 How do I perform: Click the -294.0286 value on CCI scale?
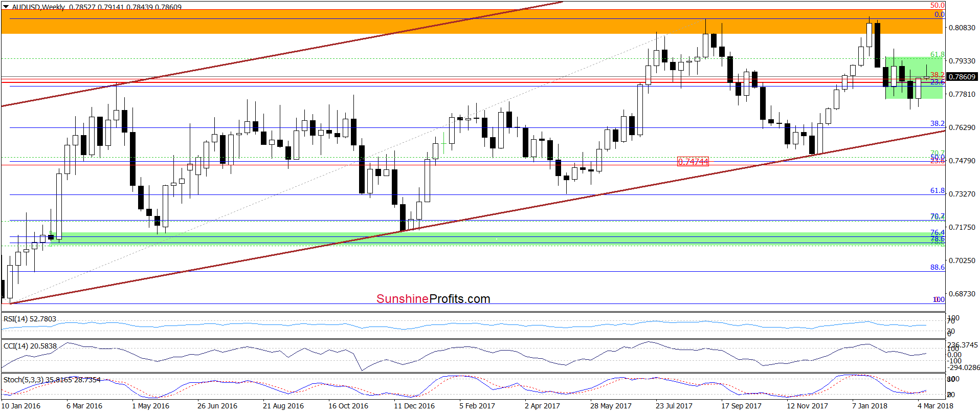pyautogui.click(x=963, y=367)
